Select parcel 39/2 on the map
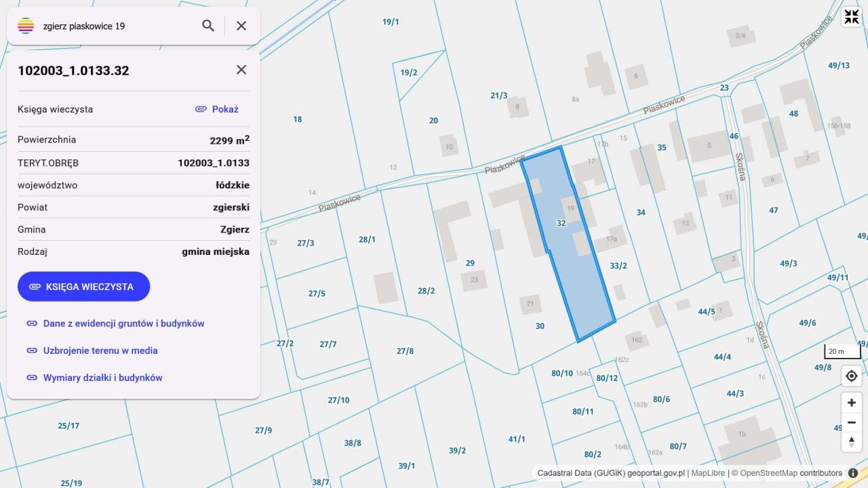 457,451
